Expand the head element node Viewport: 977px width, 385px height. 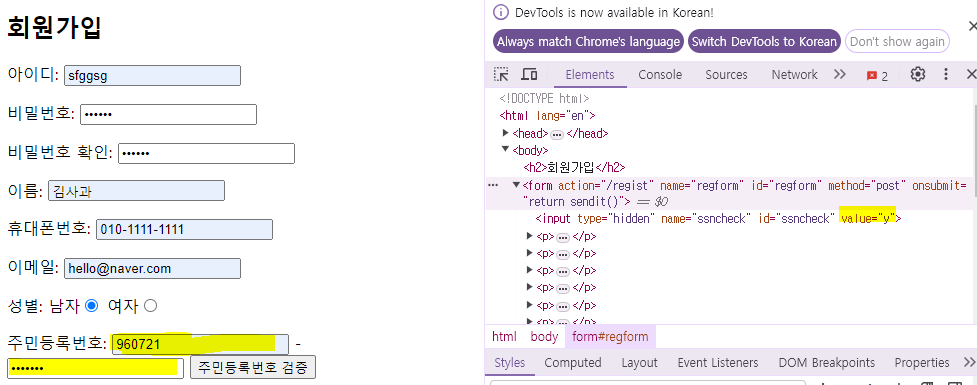click(x=505, y=133)
